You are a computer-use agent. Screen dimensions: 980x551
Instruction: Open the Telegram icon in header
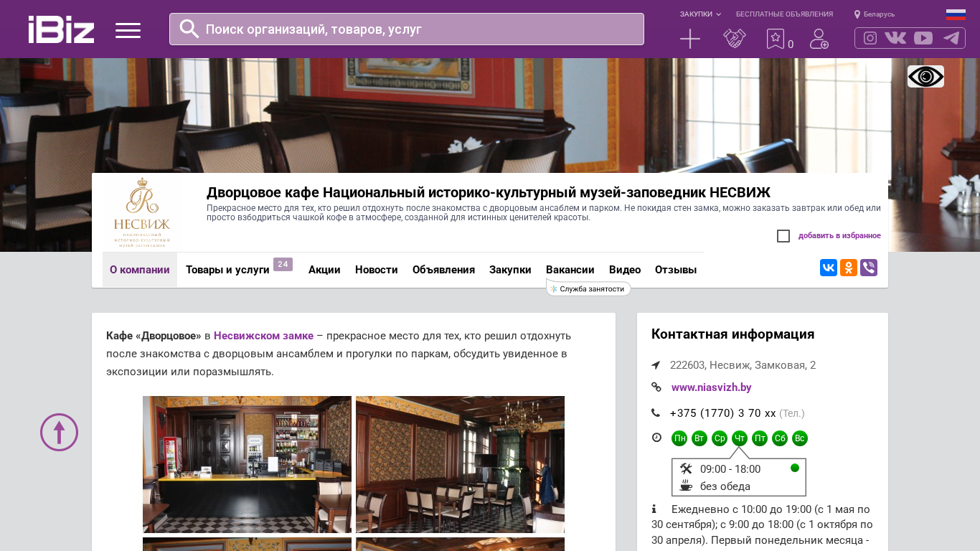coord(951,38)
